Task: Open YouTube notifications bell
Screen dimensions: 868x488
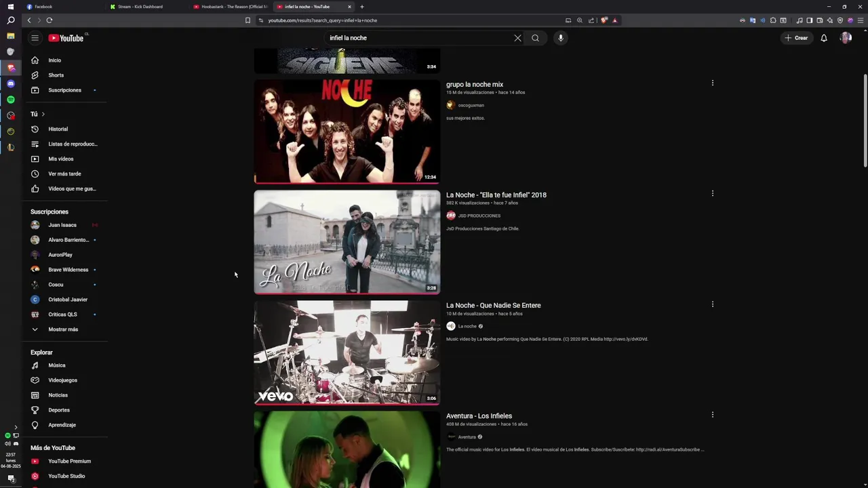Action: (824, 38)
